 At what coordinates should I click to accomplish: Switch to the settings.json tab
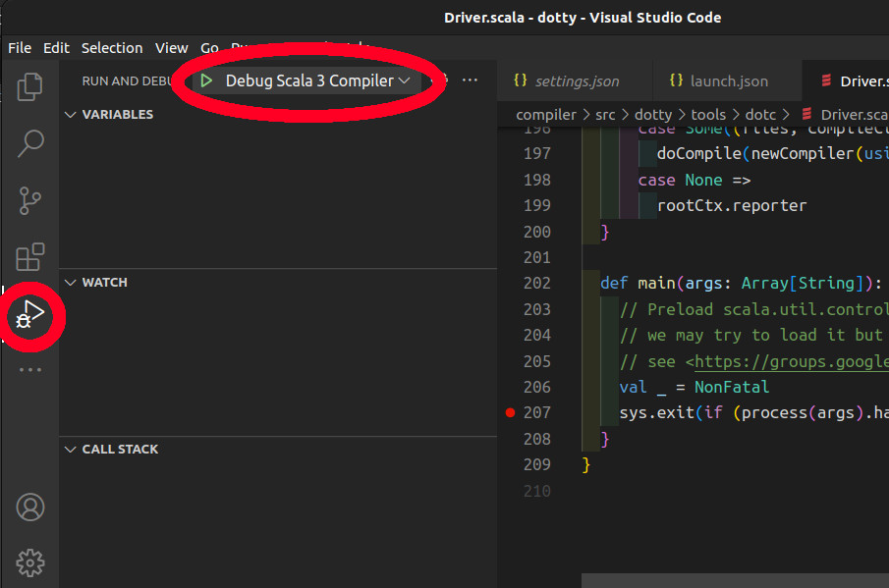[575, 80]
